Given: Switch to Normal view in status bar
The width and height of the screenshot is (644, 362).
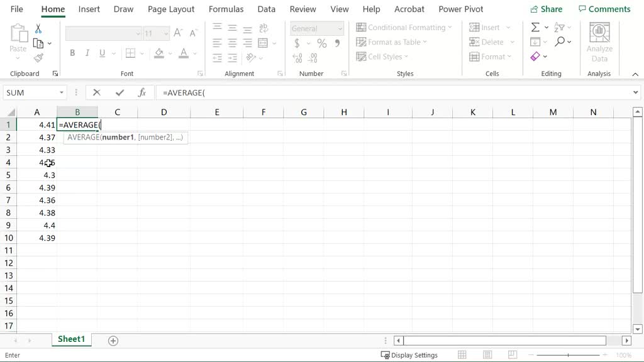Looking at the screenshot, I should coord(462,354).
